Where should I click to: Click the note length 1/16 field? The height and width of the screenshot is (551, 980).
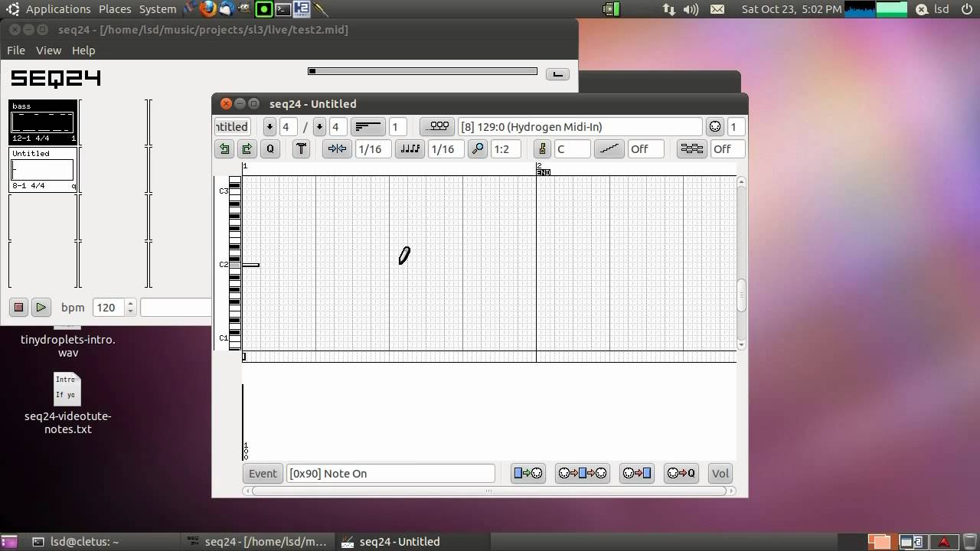(x=446, y=149)
